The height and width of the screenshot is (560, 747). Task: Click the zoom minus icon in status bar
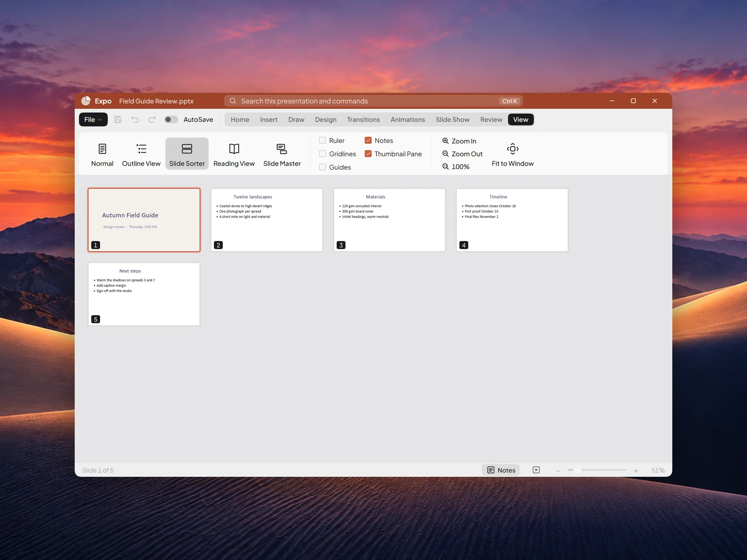pyautogui.click(x=558, y=471)
